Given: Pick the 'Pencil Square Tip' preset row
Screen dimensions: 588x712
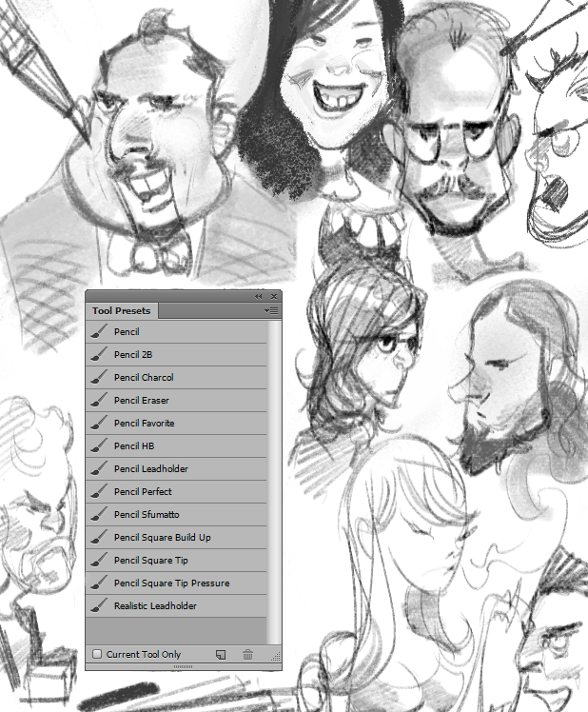Looking at the screenshot, I should click(176, 561).
